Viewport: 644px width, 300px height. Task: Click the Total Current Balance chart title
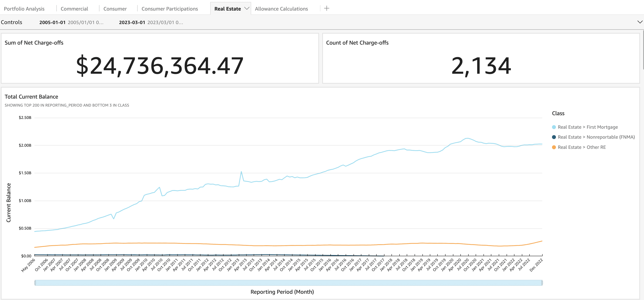[x=31, y=97]
